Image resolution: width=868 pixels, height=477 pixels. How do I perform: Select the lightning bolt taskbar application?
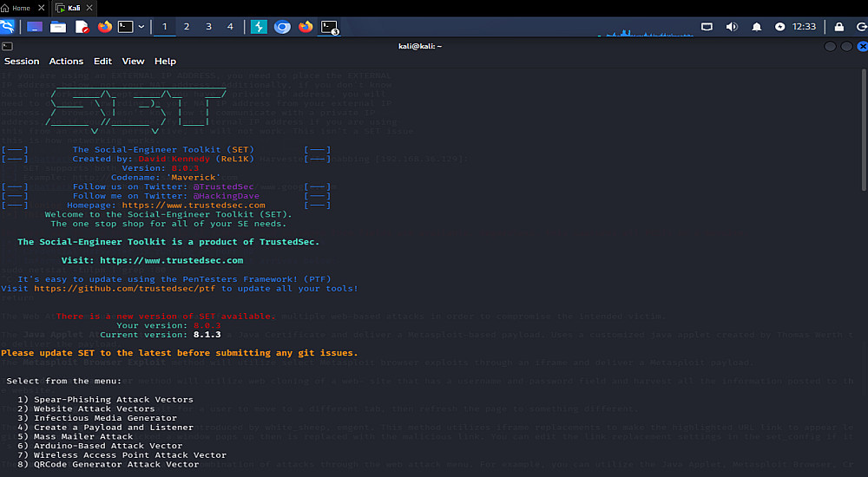click(259, 27)
